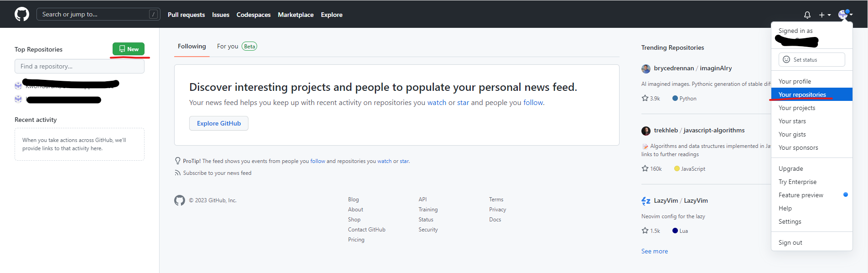
Task: Choose Try Enterprise in user menu
Action: coord(812,182)
